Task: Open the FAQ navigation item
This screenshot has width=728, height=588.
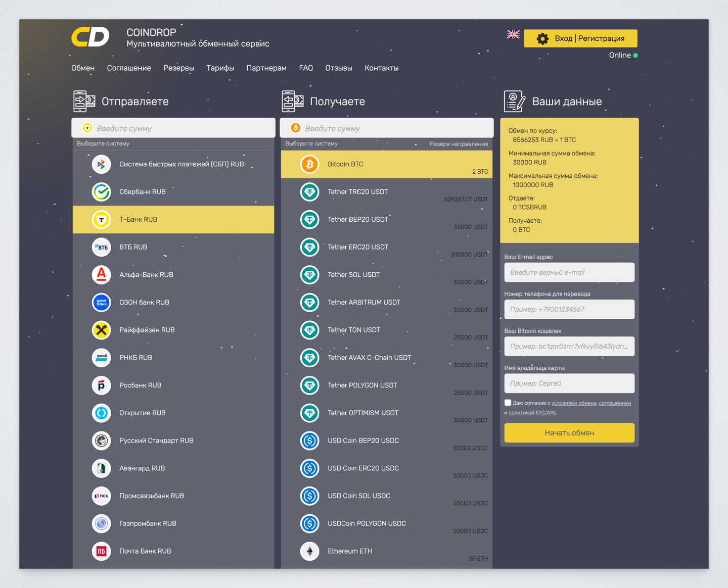Action: [x=306, y=68]
